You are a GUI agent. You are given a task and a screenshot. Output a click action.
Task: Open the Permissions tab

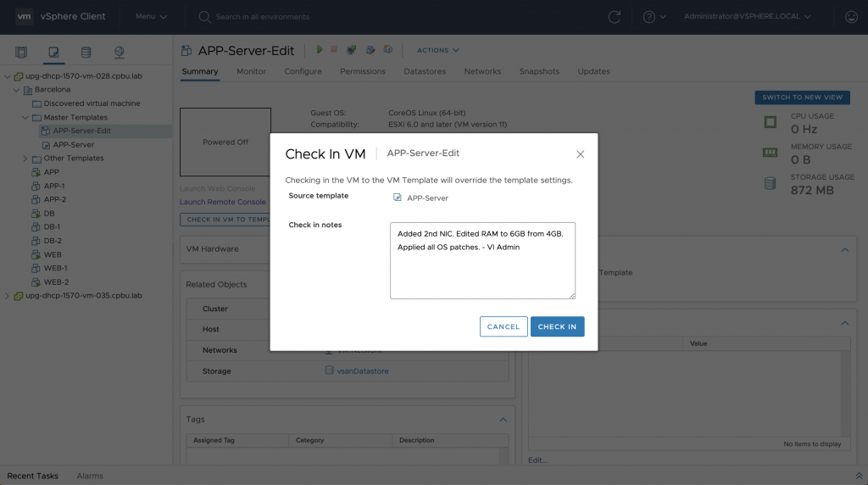click(363, 71)
